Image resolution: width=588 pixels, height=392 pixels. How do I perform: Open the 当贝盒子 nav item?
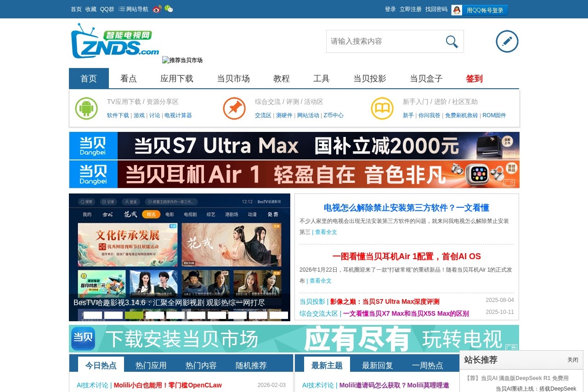click(426, 79)
